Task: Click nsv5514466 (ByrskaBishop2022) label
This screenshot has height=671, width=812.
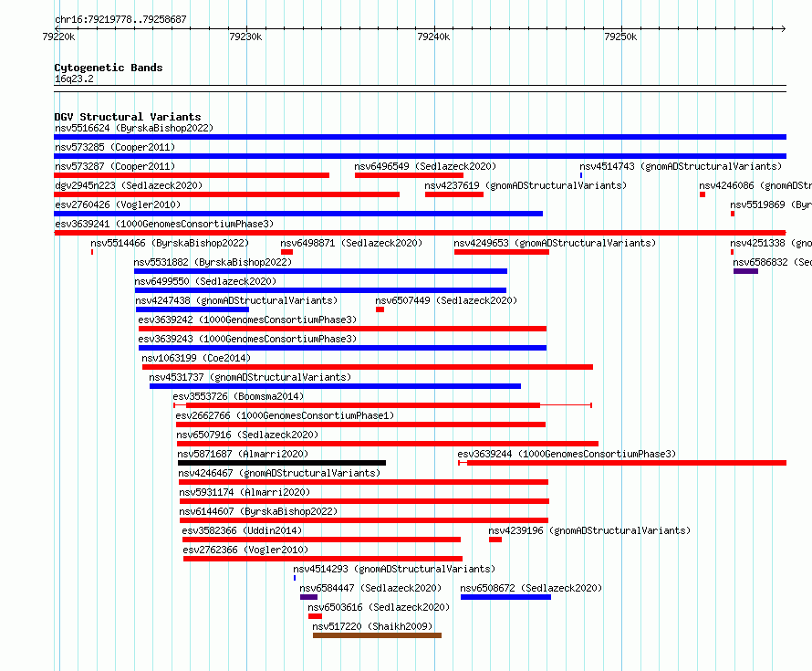Action: pyautogui.click(x=170, y=243)
